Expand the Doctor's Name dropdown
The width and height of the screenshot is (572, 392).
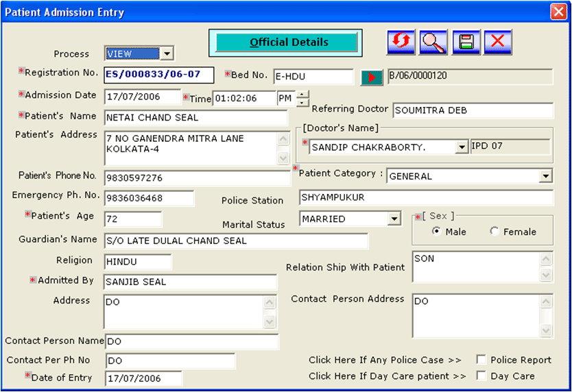pyautogui.click(x=462, y=147)
